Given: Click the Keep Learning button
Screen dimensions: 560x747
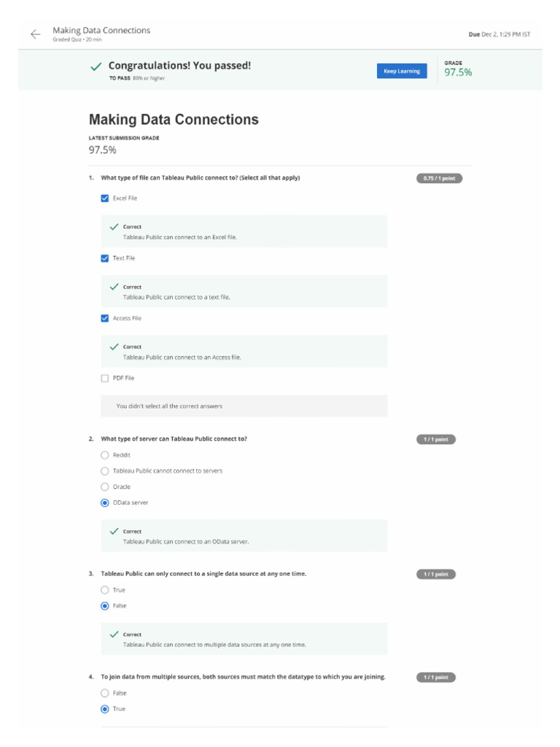Looking at the screenshot, I should (x=402, y=71).
